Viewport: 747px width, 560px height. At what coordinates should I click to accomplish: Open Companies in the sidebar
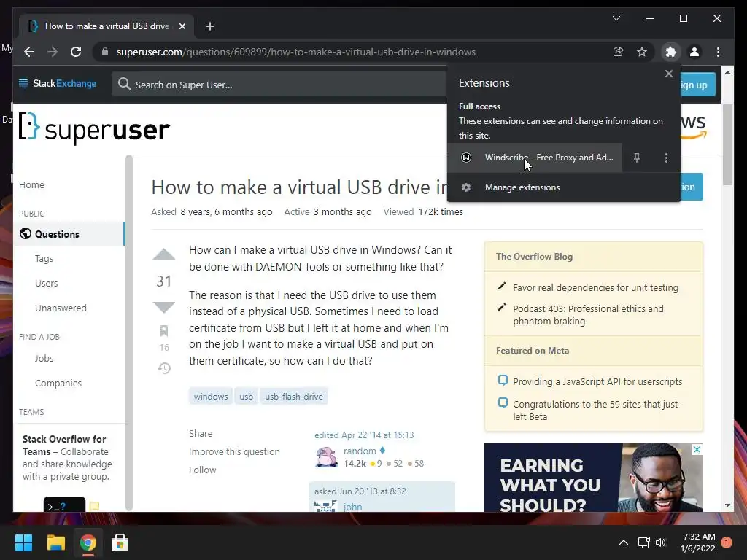[x=58, y=383]
